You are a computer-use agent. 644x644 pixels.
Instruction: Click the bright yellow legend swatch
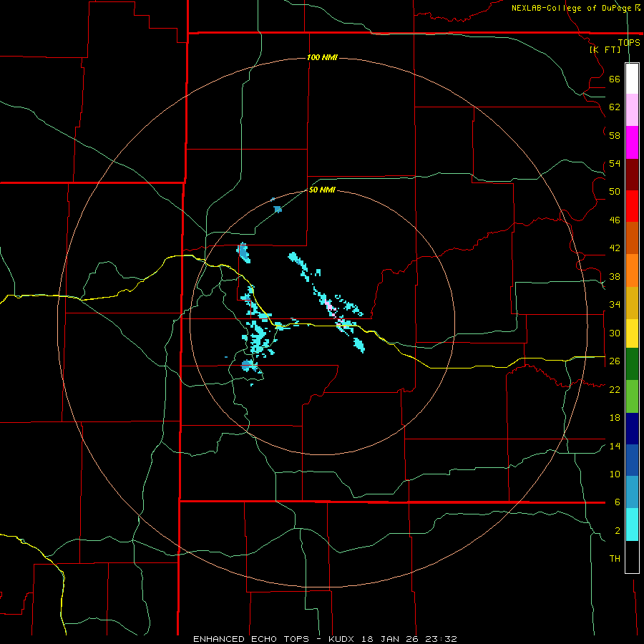tap(632, 333)
